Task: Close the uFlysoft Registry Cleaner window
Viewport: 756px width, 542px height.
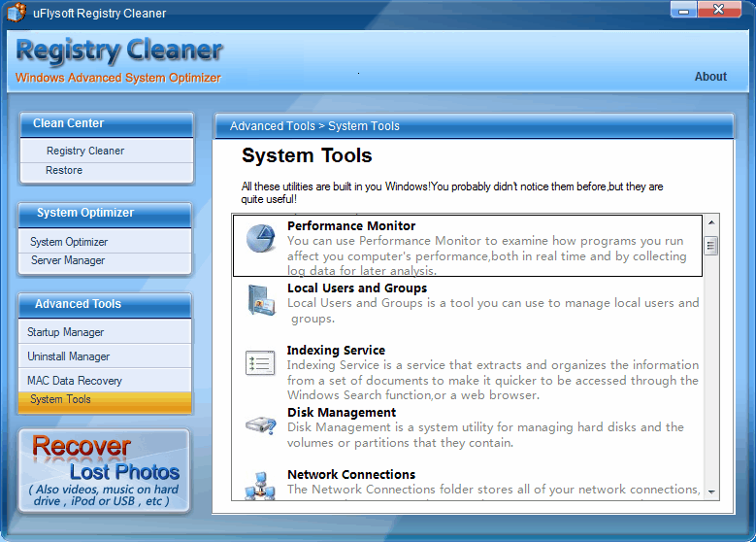Action: (x=719, y=10)
